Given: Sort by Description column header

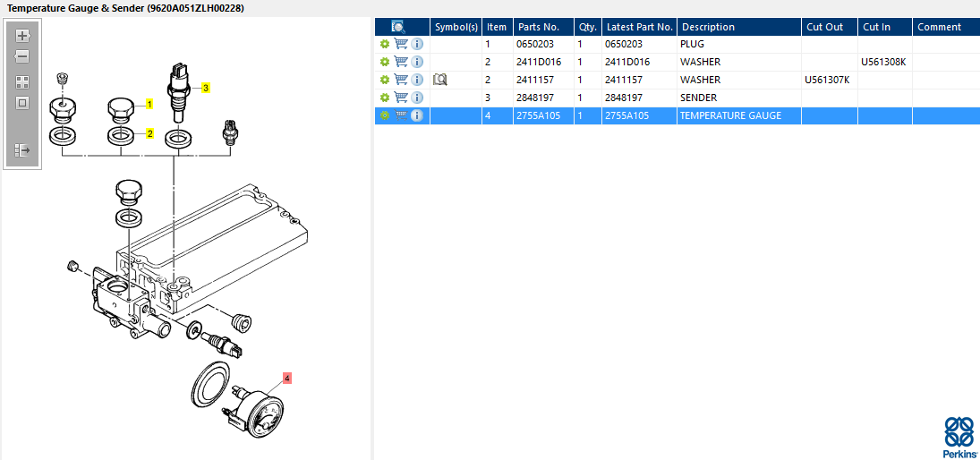Looking at the screenshot, I should tap(708, 27).
